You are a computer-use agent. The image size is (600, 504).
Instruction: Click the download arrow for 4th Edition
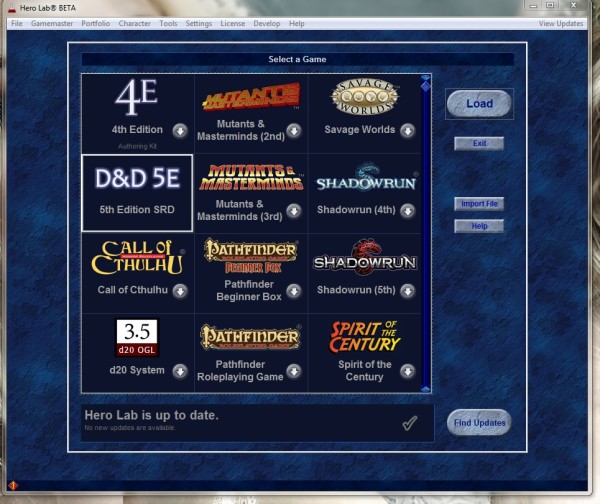180,131
